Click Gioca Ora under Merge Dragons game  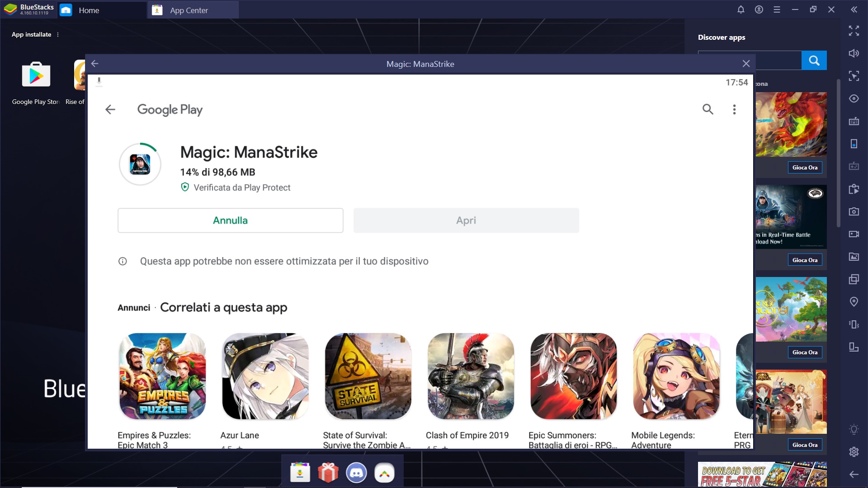(x=805, y=352)
